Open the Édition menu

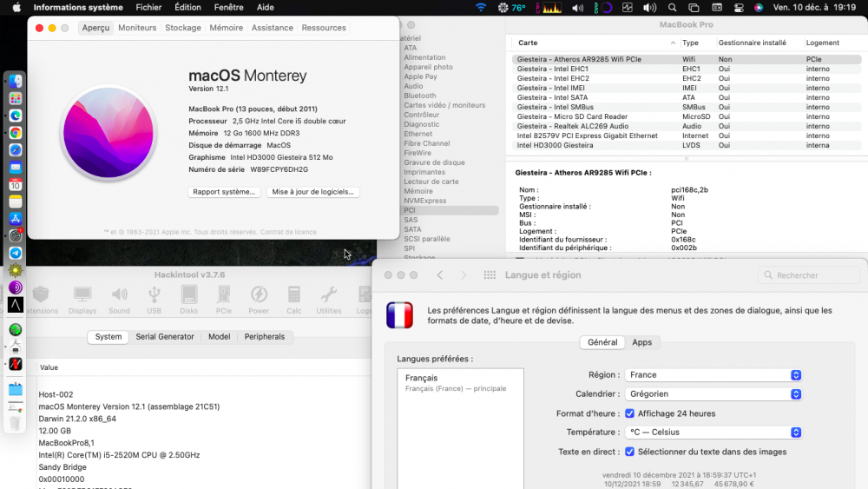[187, 7]
